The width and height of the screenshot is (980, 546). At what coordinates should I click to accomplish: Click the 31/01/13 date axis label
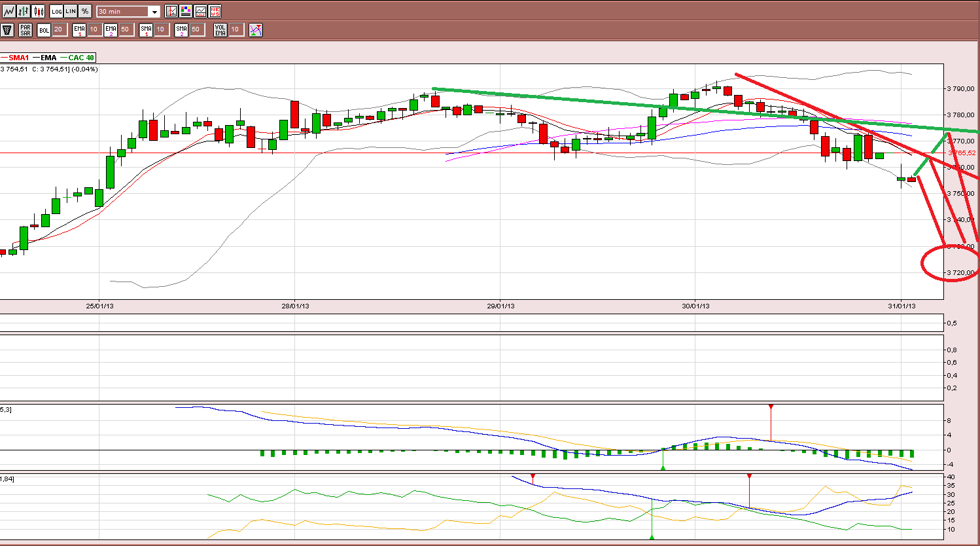click(901, 306)
